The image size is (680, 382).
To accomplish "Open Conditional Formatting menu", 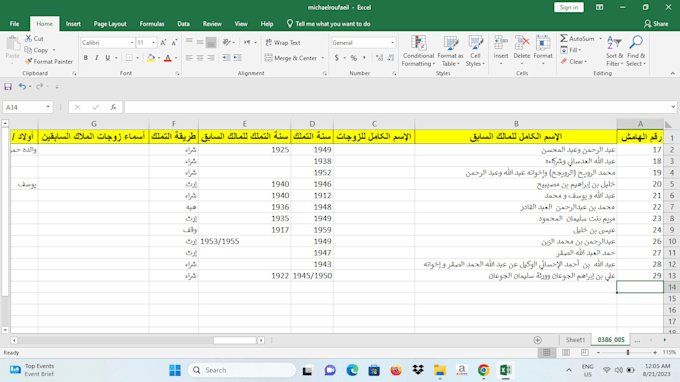I will (x=418, y=51).
